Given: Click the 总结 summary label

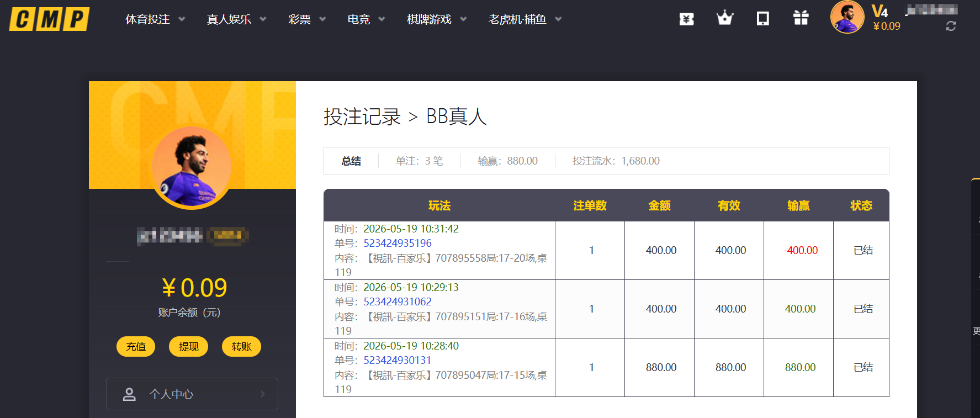Looking at the screenshot, I should click(x=351, y=161).
